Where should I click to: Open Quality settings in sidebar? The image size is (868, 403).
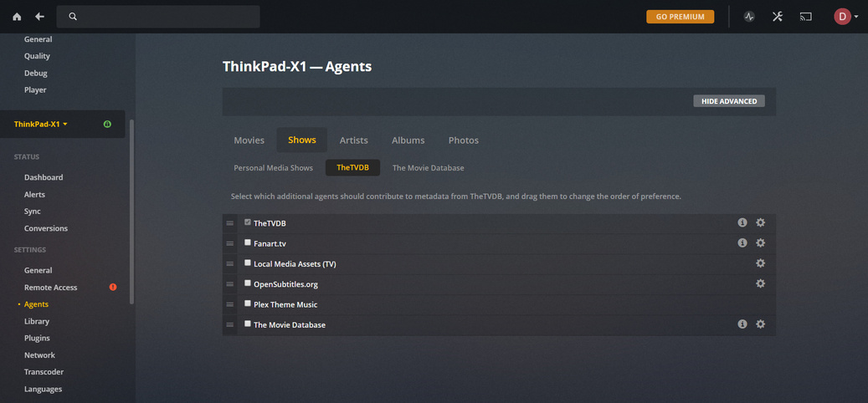pyautogui.click(x=37, y=56)
